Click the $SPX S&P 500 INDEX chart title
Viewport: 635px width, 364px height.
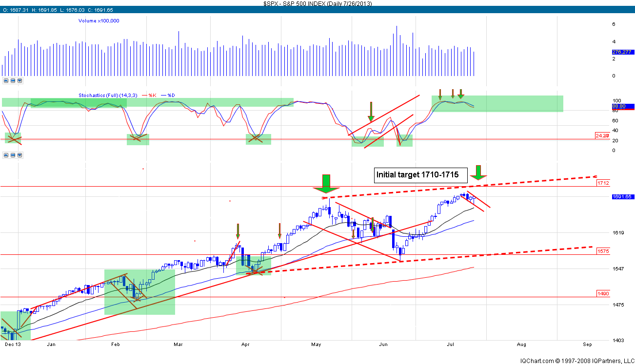pyautogui.click(x=317, y=3)
